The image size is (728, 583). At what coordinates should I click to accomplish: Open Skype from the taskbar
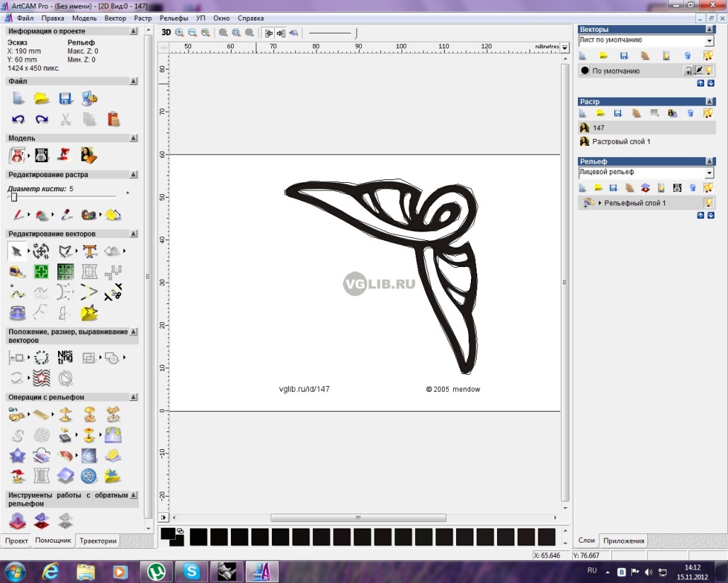pos(191,571)
